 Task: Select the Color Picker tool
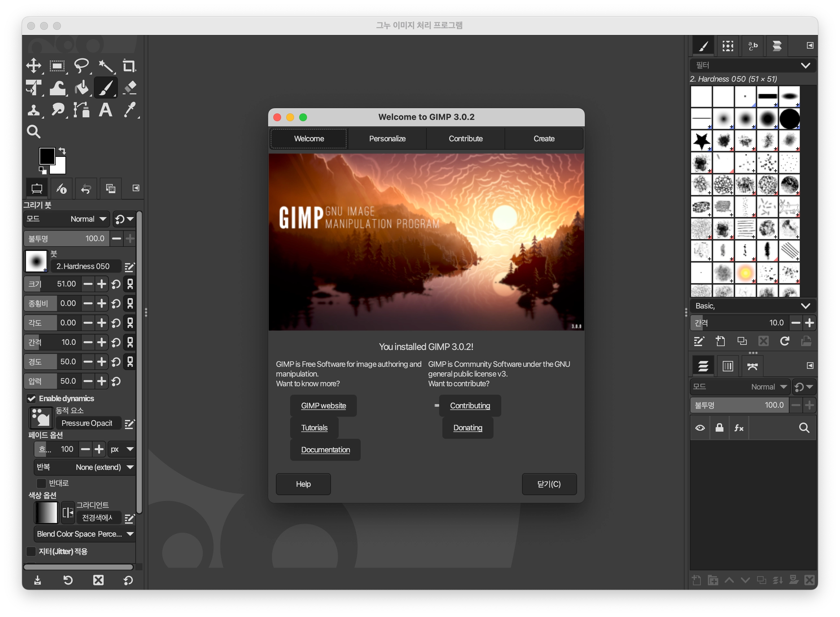point(130,110)
